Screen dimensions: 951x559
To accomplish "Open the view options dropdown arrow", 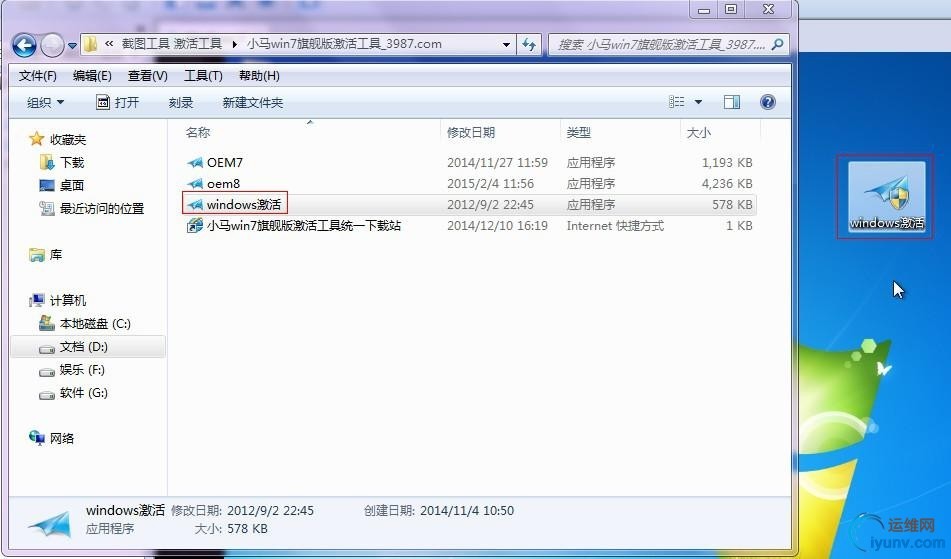I will pyautogui.click(x=698, y=102).
